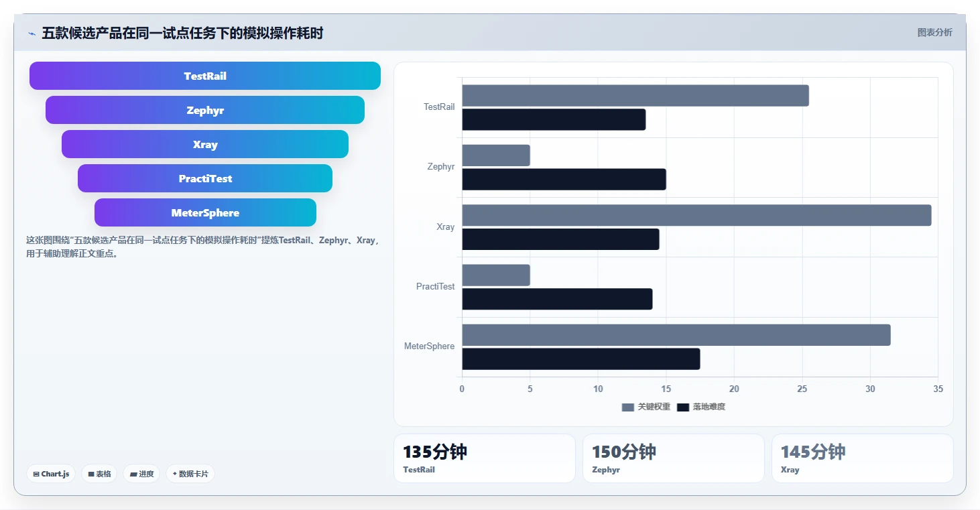980x510 pixels.
Task: Toggle the 关键权重 legend swatch
Action: (x=627, y=407)
